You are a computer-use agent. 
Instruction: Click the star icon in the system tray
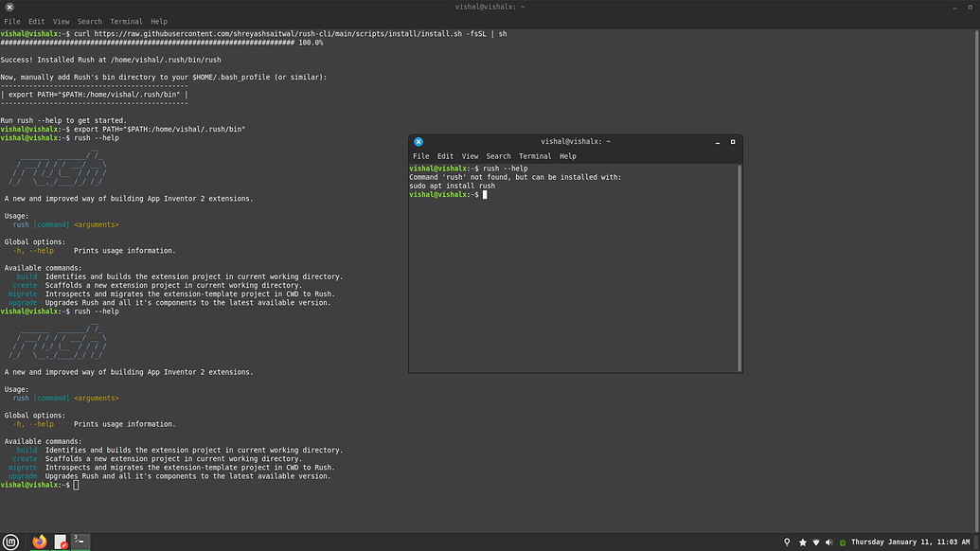coord(802,542)
